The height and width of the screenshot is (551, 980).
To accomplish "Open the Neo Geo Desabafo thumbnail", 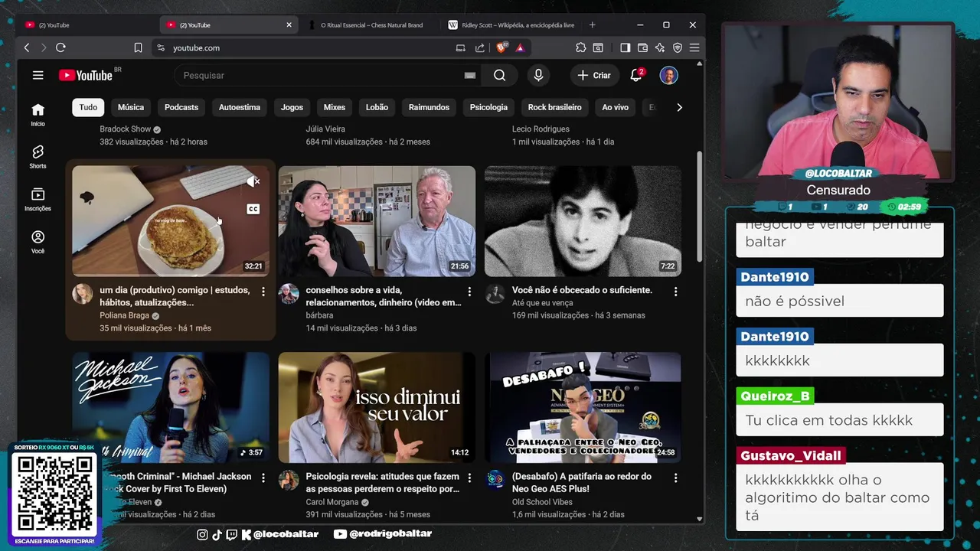I will tap(583, 407).
